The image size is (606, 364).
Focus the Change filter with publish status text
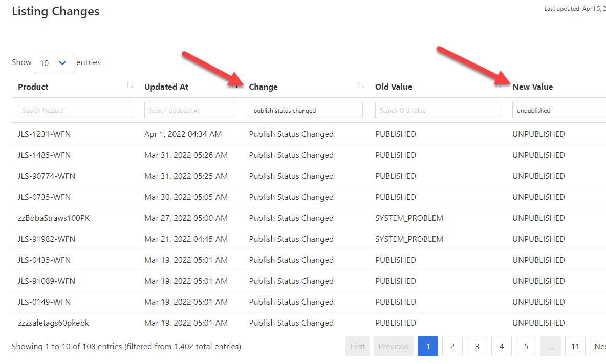coord(306,110)
